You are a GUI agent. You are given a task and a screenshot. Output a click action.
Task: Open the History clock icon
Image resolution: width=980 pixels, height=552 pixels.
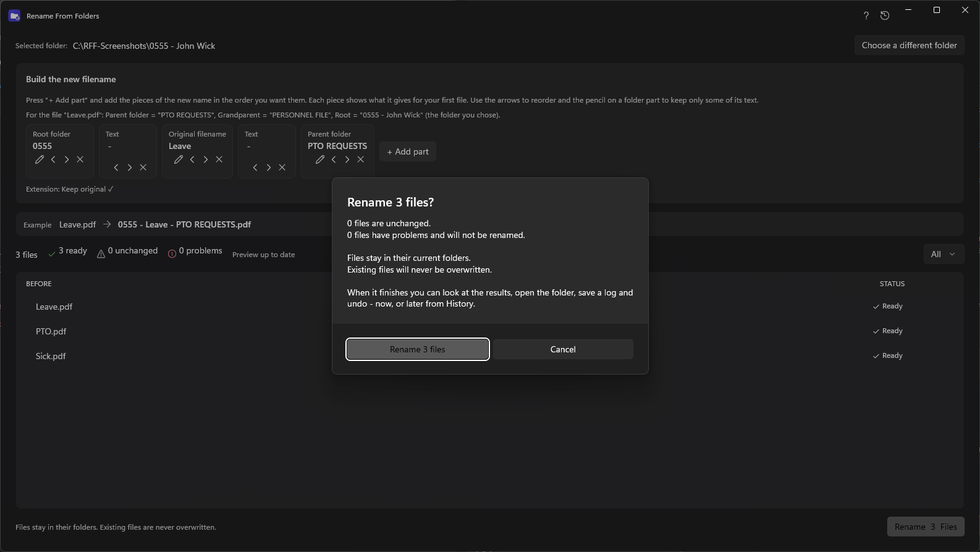885,16
